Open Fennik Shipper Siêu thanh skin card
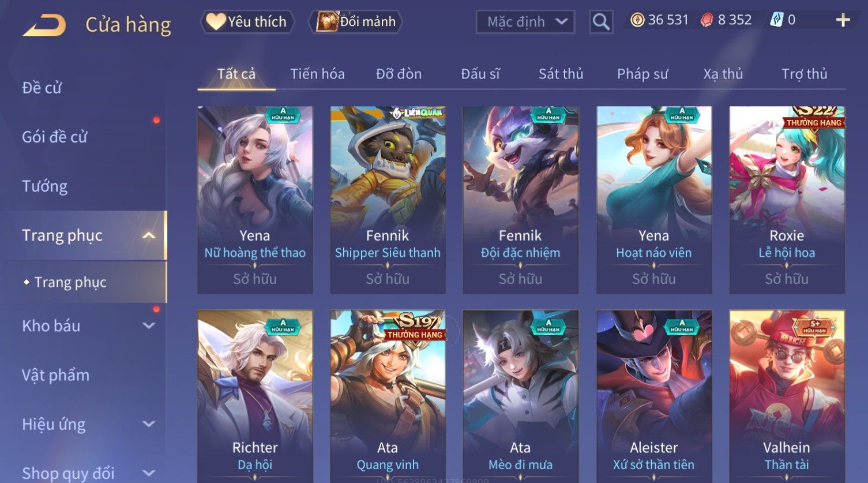 click(x=388, y=200)
